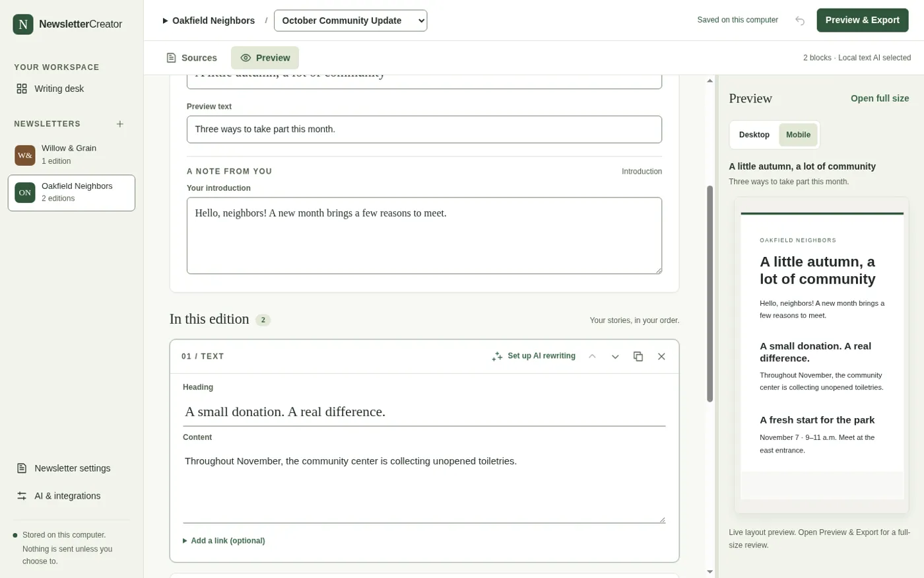Select Desktop preview mode
924x578 pixels.
coord(754,135)
